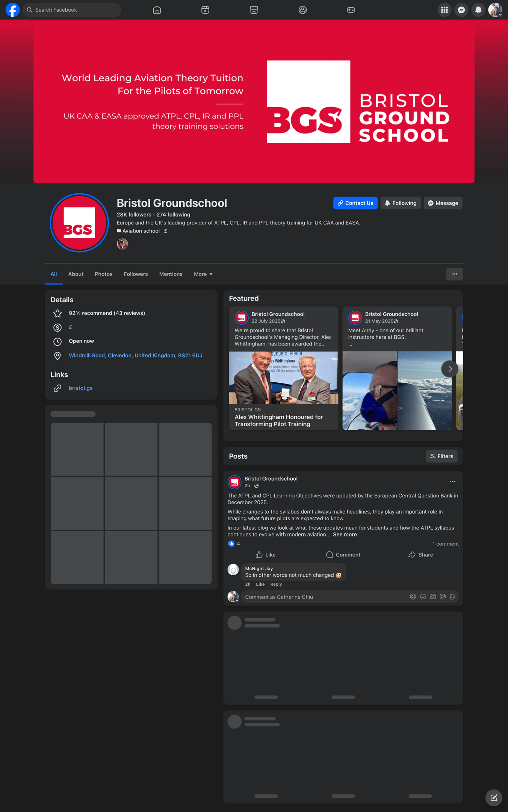Click the Search Facebook field

click(x=72, y=10)
